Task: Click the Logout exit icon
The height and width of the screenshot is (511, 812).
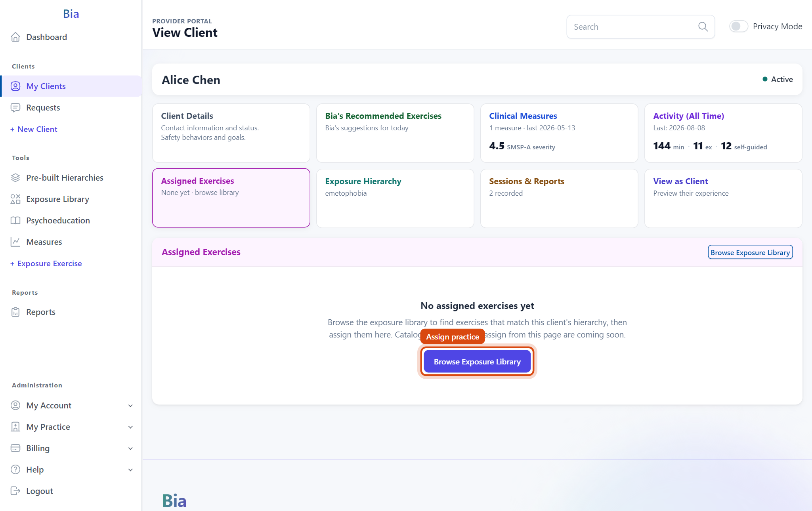Action: pos(15,491)
